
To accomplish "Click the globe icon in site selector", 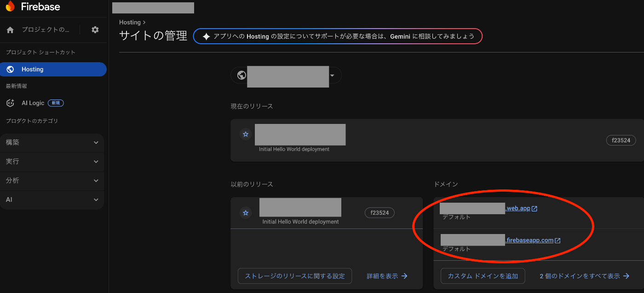I will (x=241, y=75).
